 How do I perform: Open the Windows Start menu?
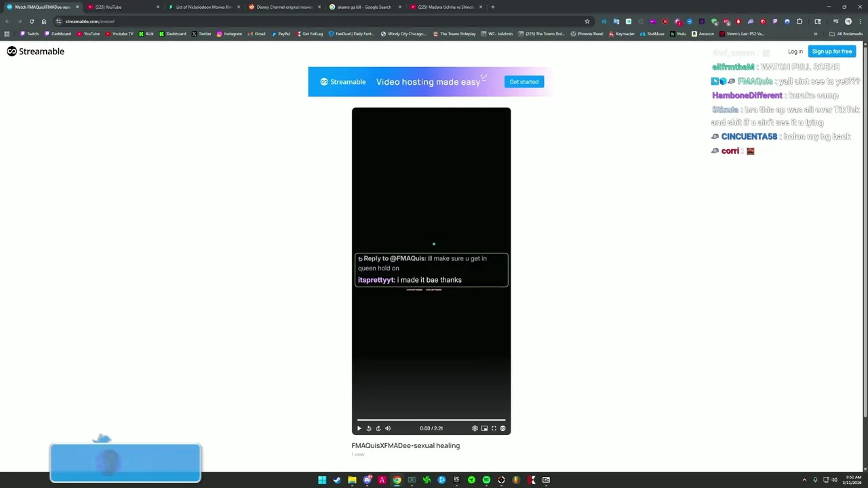pos(322,480)
